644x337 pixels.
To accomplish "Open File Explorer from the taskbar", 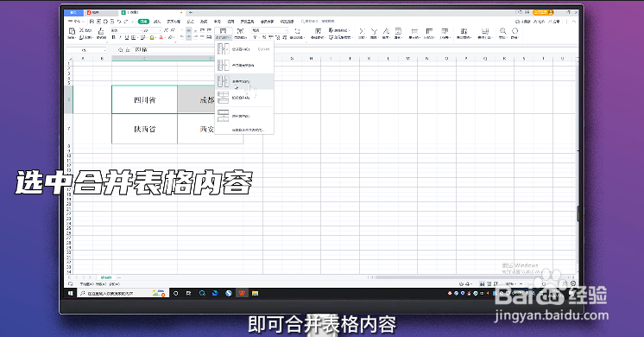I will click(x=255, y=293).
